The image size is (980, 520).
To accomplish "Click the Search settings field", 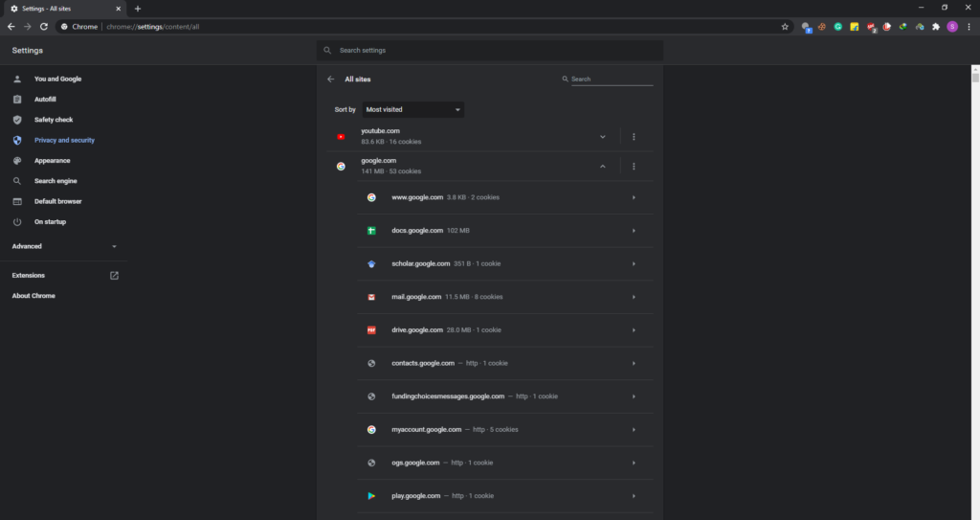I will pyautogui.click(x=490, y=51).
